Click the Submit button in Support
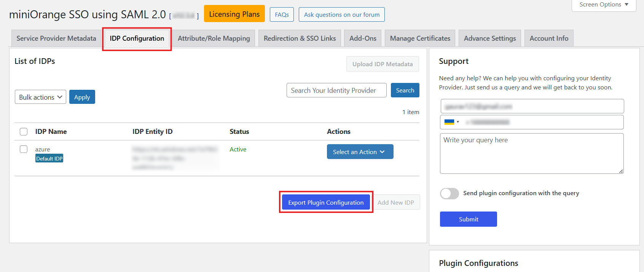The height and width of the screenshot is (272, 644). coord(469,219)
